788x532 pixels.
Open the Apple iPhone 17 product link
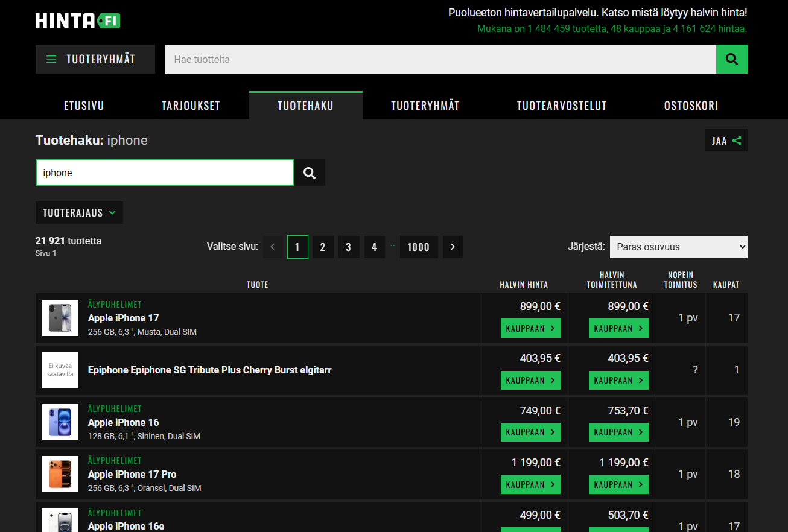tap(124, 318)
